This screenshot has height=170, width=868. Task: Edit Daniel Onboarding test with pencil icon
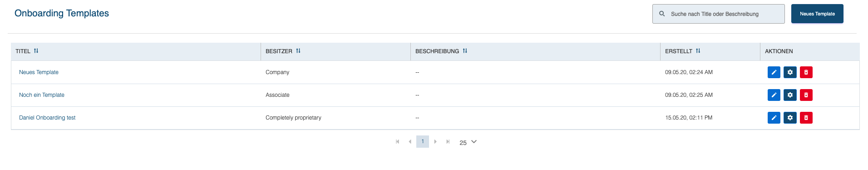774,118
